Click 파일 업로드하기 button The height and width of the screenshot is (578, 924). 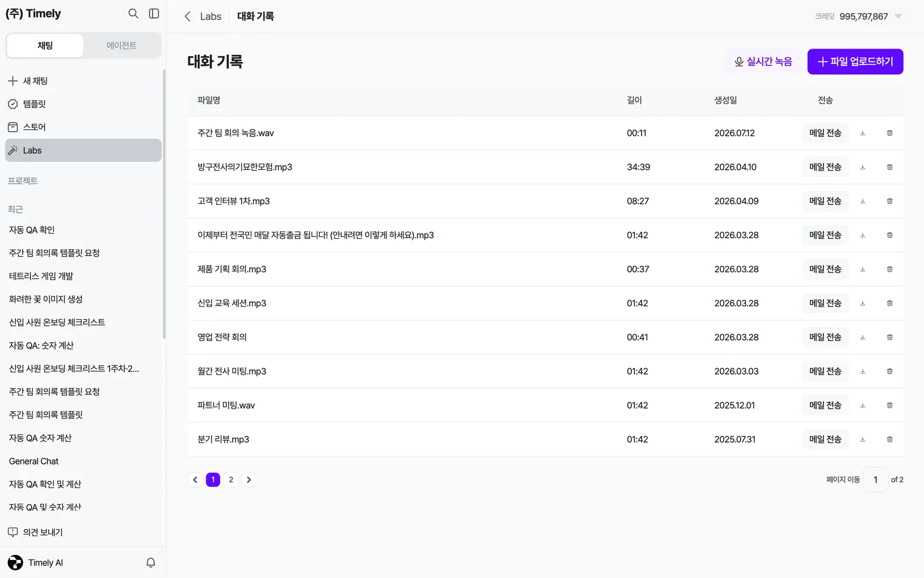click(855, 62)
